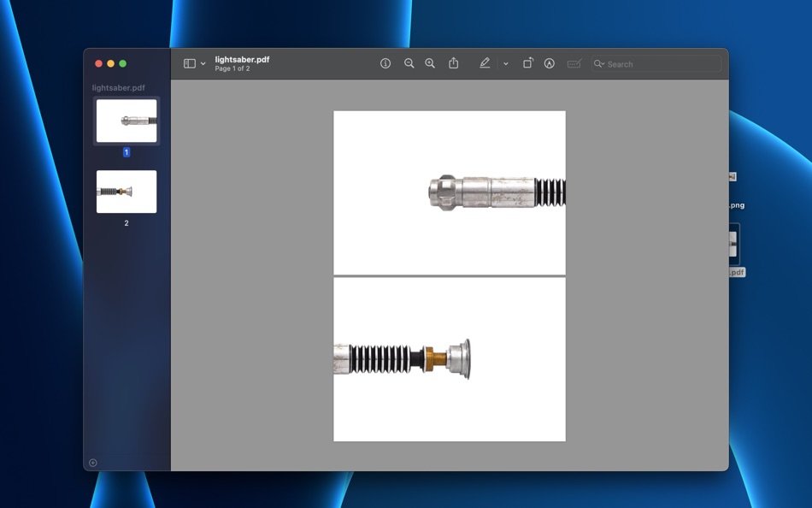Click the page 2 number label
The width and height of the screenshot is (812, 508).
[x=127, y=223]
